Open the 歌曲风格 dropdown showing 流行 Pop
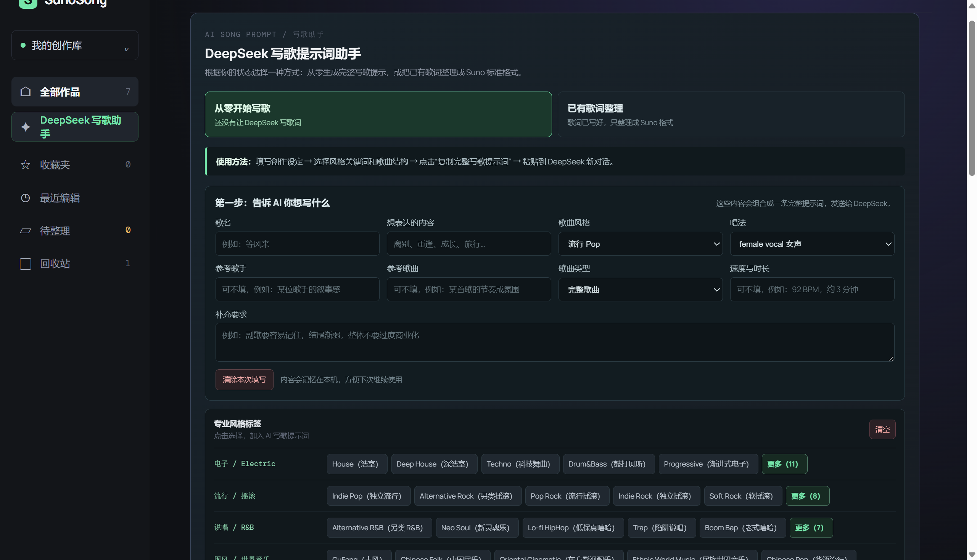This screenshot has height=560, width=977. 641,244
